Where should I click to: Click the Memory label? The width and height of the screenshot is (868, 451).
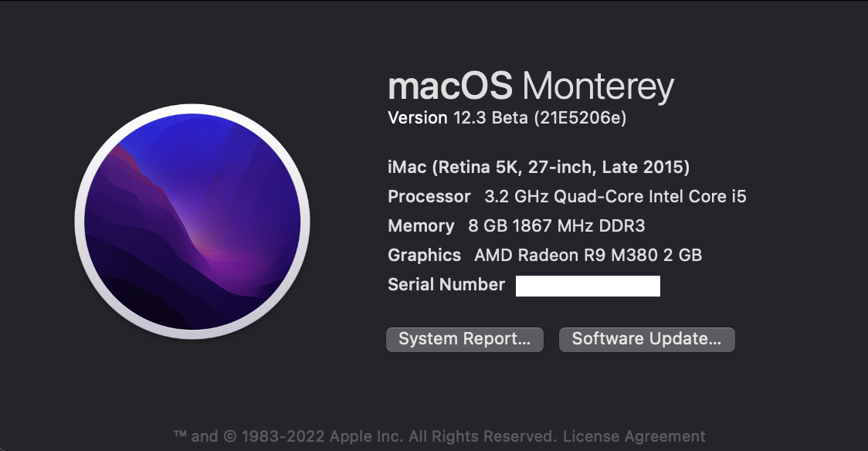pos(421,225)
